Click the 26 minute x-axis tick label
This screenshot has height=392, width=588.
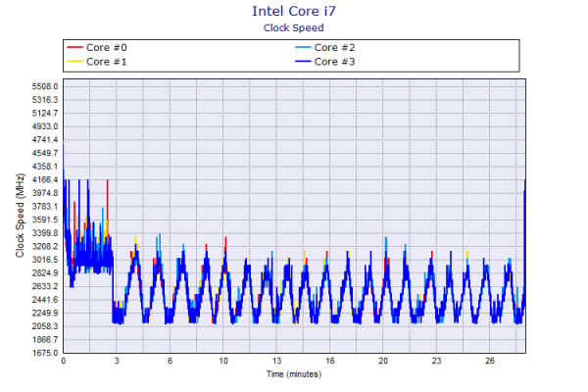pyautogui.click(x=490, y=361)
